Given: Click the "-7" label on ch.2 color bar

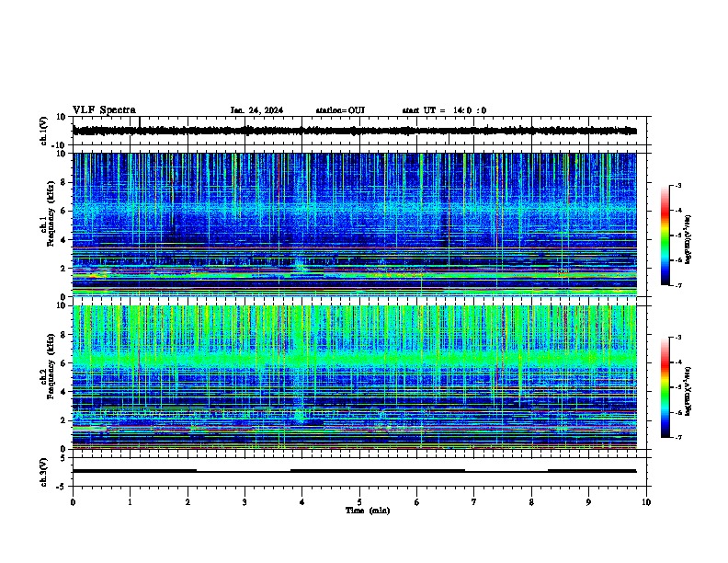Looking at the screenshot, I should [x=678, y=437].
